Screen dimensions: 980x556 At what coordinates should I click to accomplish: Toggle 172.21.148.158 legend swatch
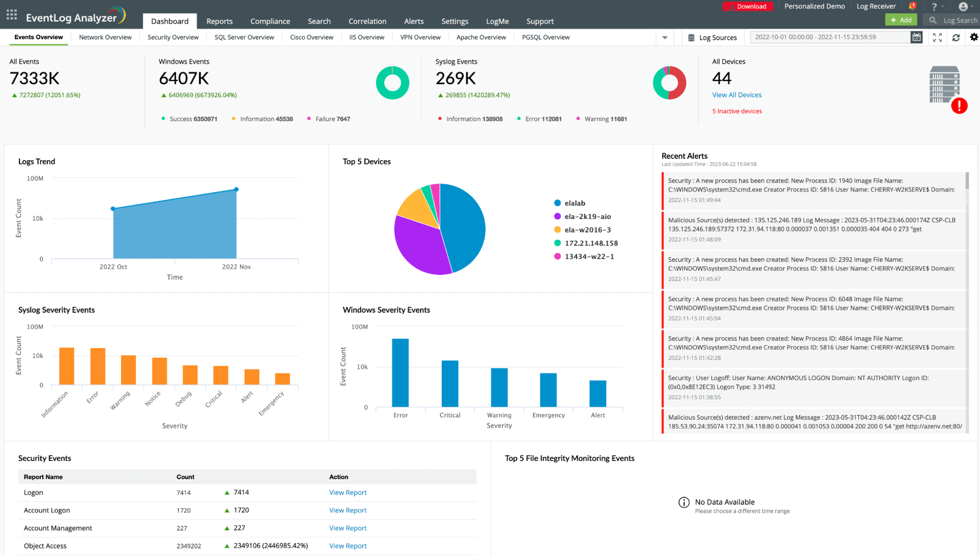[x=557, y=243]
